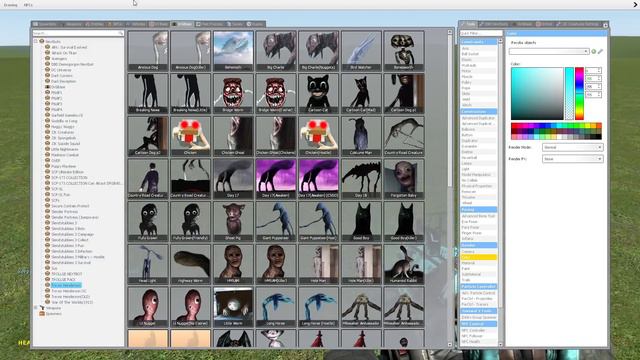
Task: Collapse the Posing tool category
Action: pyautogui.click(x=478, y=209)
